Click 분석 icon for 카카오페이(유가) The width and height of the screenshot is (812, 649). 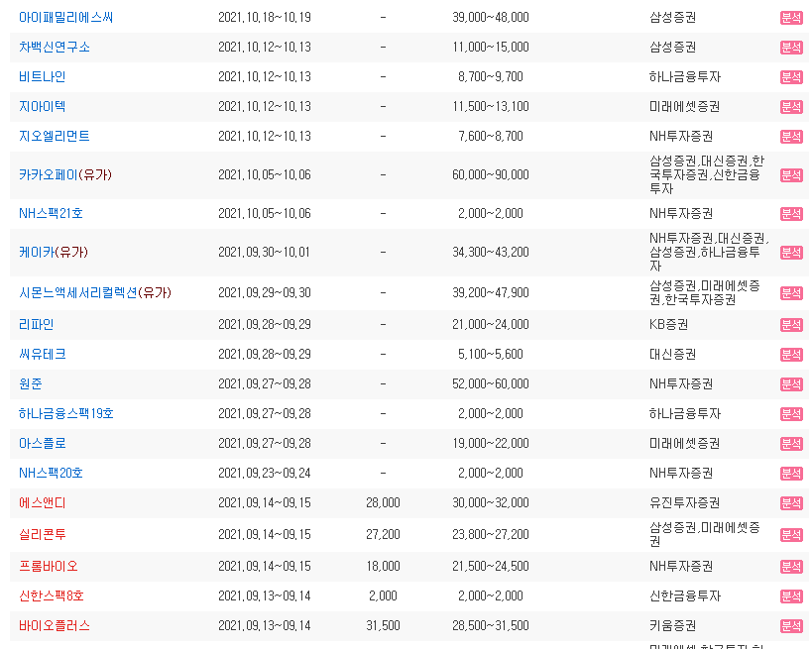tap(791, 175)
